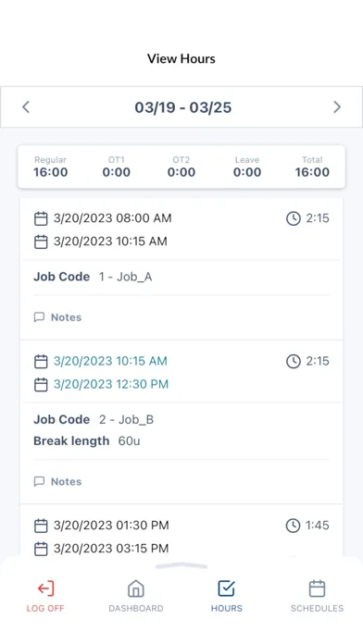The width and height of the screenshot is (363, 644).
Task: Open the Schedules calendar icon
Action: click(317, 588)
